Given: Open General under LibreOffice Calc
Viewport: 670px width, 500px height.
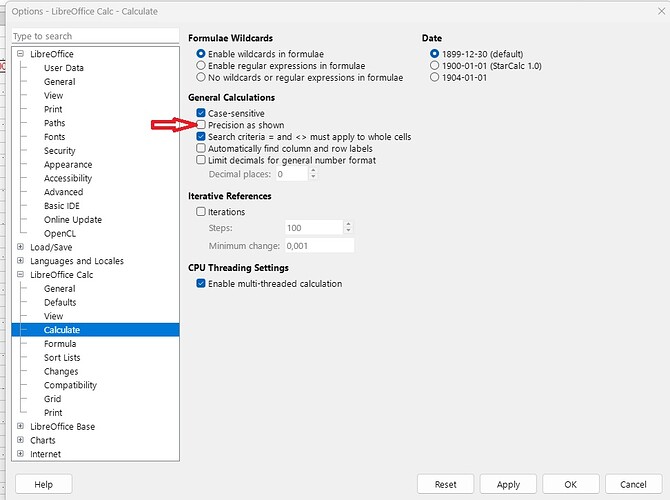Looking at the screenshot, I should point(59,288).
